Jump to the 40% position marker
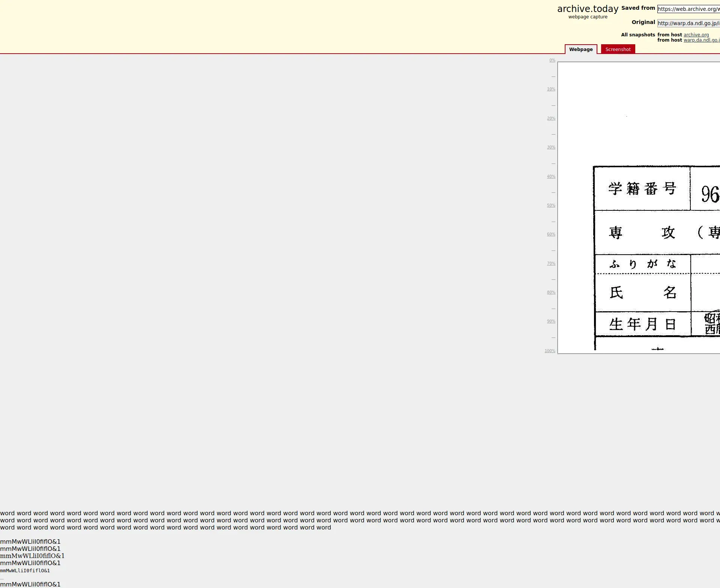The height and width of the screenshot is (588, 720). point(551,177)
